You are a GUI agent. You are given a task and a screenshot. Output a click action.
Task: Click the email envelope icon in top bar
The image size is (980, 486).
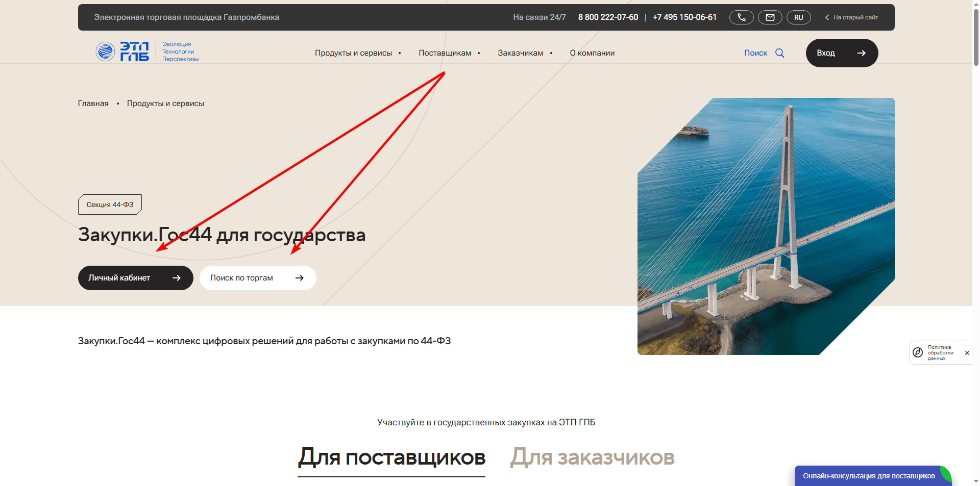coord(770,17)
